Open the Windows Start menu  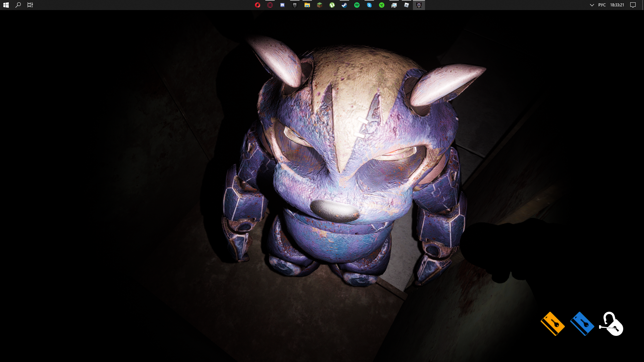(6, 5)
